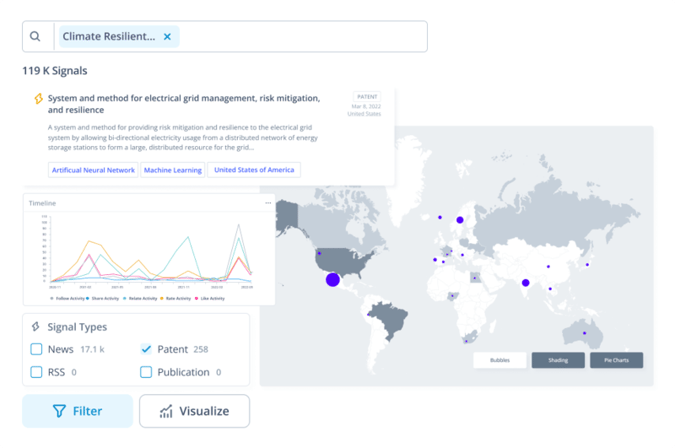Switch map view to Bubbles
675x448 pixels.
(x=499, y=360)
